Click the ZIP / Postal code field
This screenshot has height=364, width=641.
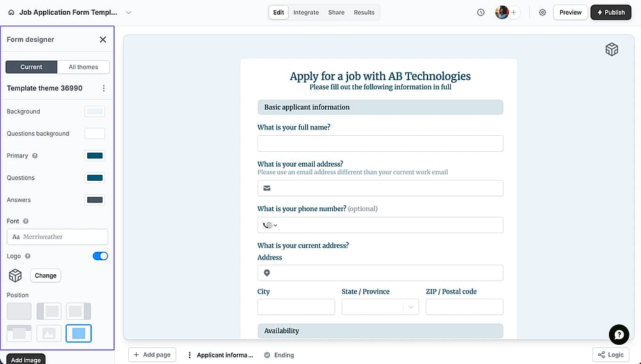pyautogui.click(x=464, y=307)
